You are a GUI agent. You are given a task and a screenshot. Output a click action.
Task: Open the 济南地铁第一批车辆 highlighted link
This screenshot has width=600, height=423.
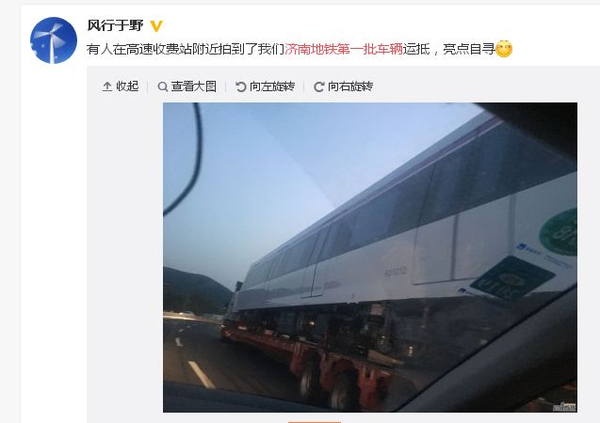tap(344, 49)
